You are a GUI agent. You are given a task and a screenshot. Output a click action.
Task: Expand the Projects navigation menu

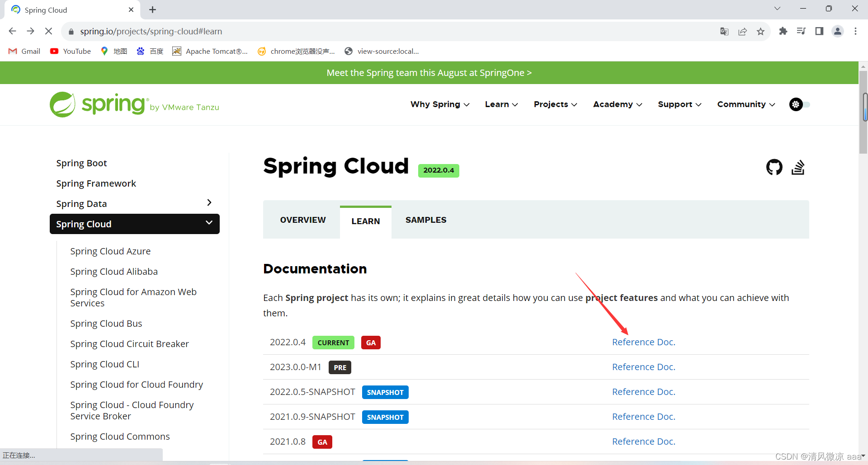pos(555,104)
